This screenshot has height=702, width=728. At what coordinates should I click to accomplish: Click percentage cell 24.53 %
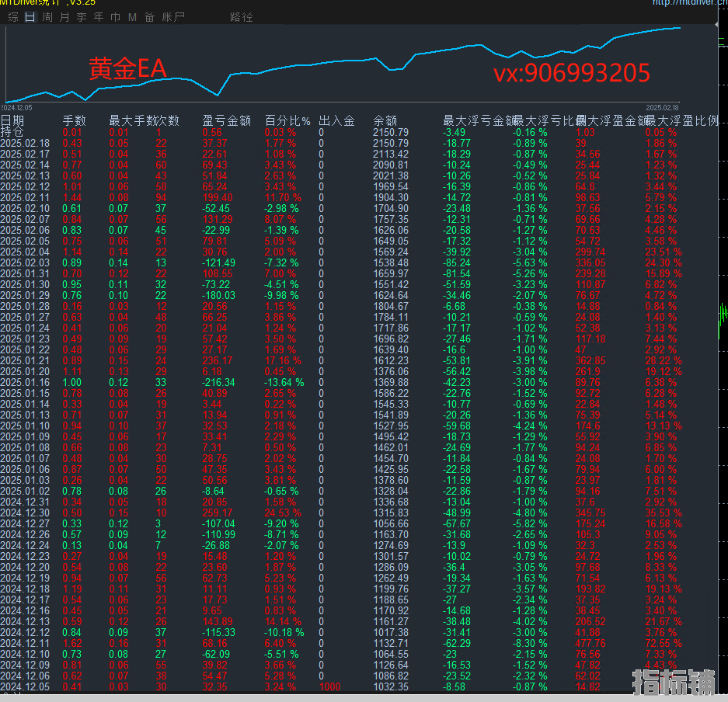(x=284, y=513)
